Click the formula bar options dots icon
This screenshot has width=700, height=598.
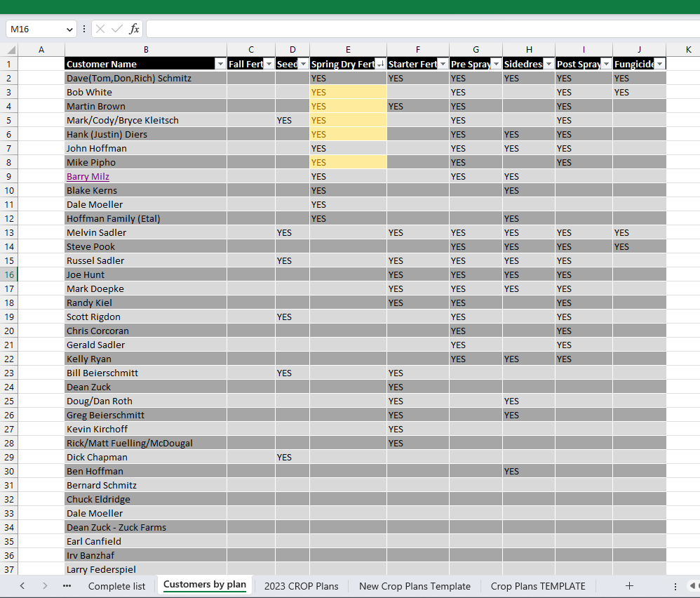[x=84, y=29]
